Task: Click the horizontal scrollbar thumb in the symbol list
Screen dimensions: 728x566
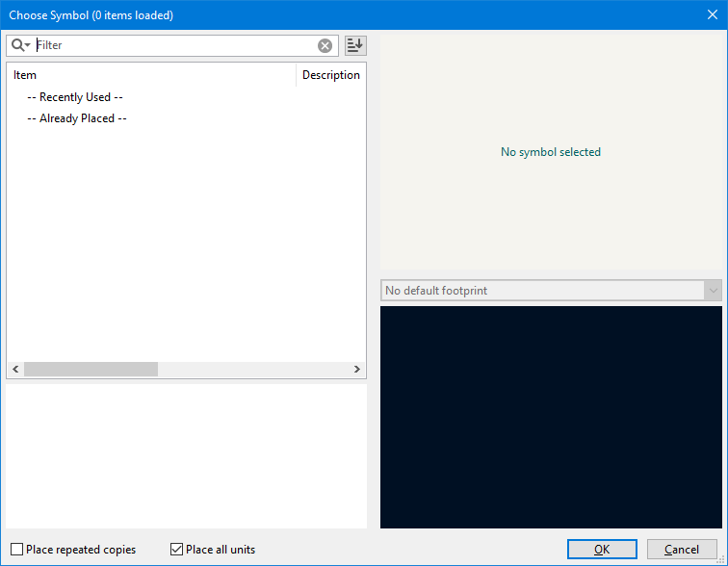Action: (91, 370)
